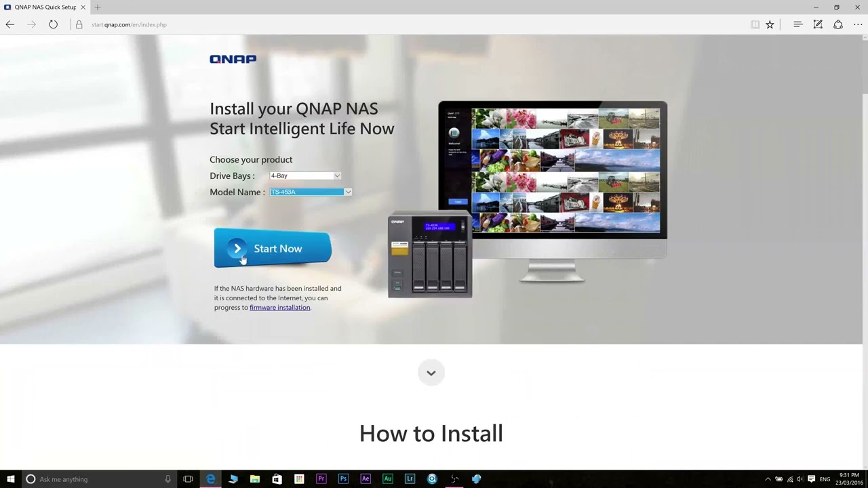Click the How to Install heading
Image resolution: width=868 pixels, height=488 pixels.
coord(431,433)
